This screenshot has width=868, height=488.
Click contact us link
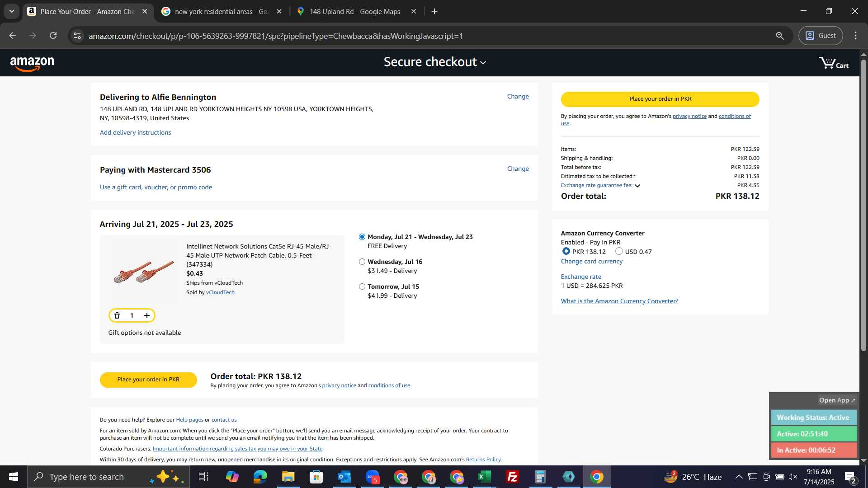pos(224,420)
